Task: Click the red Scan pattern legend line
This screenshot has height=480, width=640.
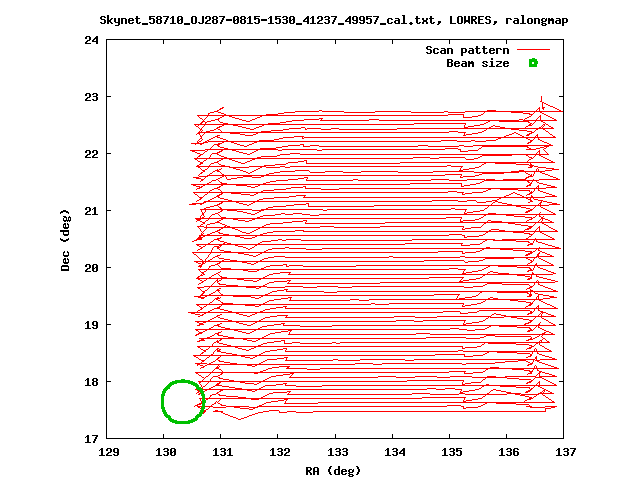Action: pyautogui.click(x=533, y=50)
